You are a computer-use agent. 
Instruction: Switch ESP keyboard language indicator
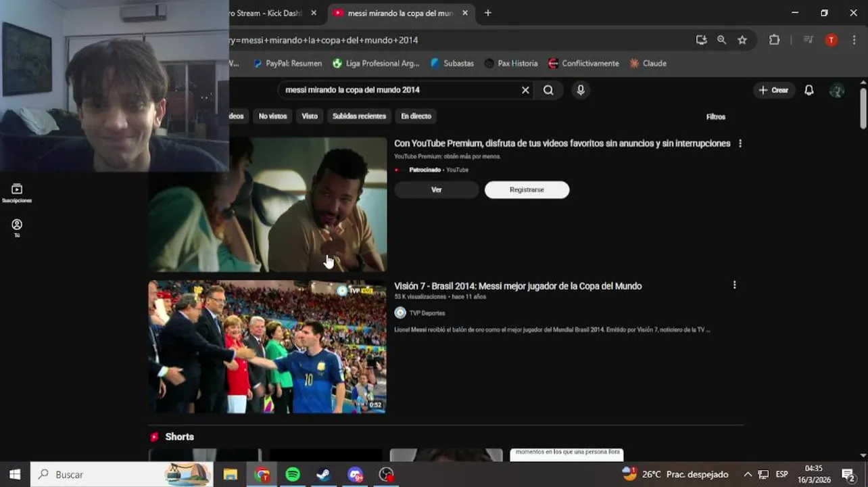point(781,474)
